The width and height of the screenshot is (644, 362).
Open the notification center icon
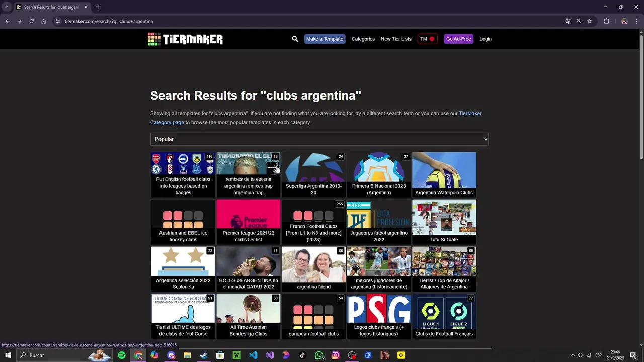(633, 355)
